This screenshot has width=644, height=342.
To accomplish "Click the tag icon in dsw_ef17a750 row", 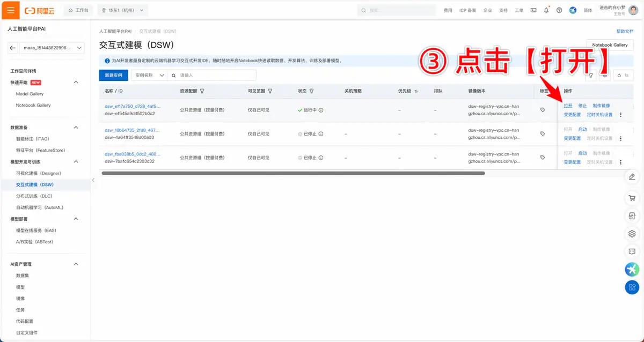I will [543, 110].
